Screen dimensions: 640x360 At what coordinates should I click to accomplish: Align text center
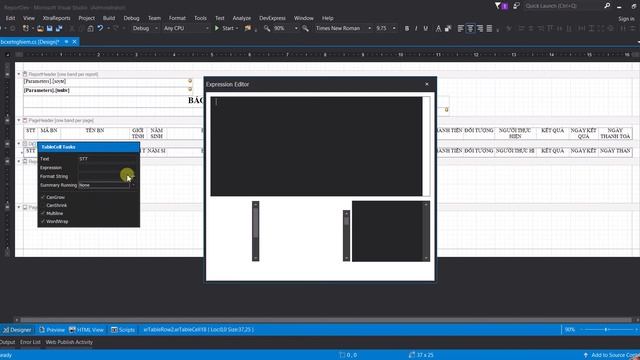pos(470,29)
